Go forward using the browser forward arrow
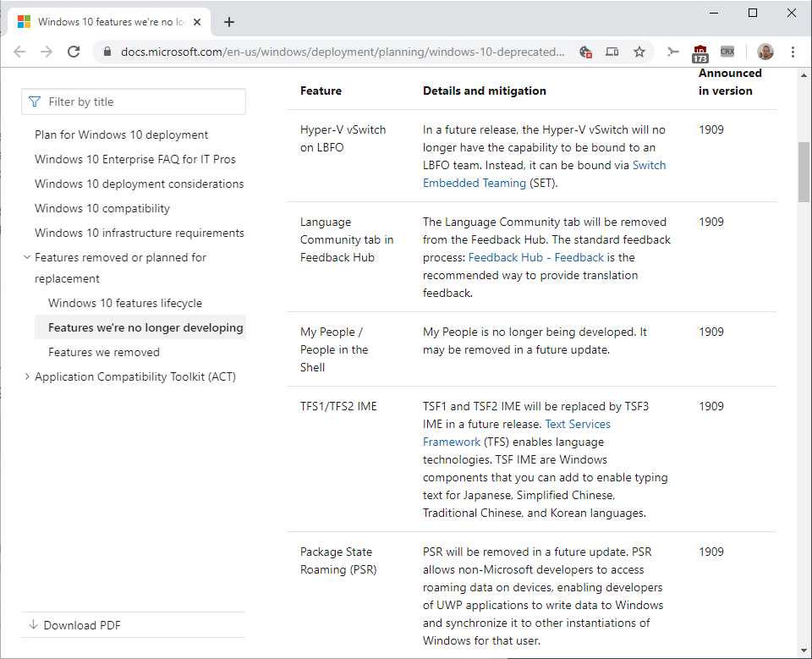Screen dimensions: 812x659 pos(47,52)
